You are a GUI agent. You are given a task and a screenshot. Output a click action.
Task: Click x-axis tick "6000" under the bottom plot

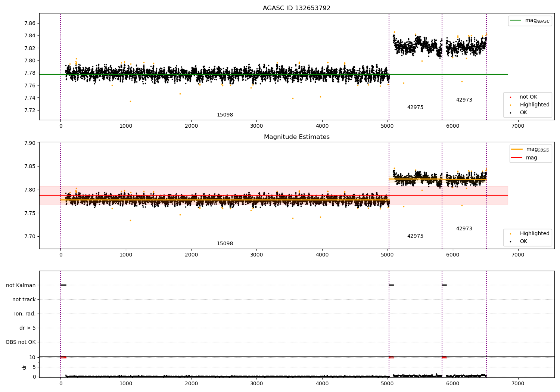click(452, 384)
